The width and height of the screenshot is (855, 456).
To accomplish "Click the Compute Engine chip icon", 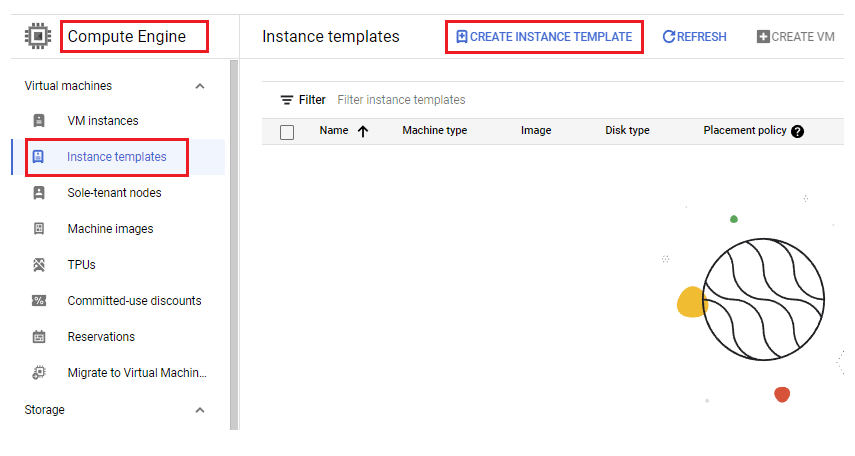I will coord(38,36).
